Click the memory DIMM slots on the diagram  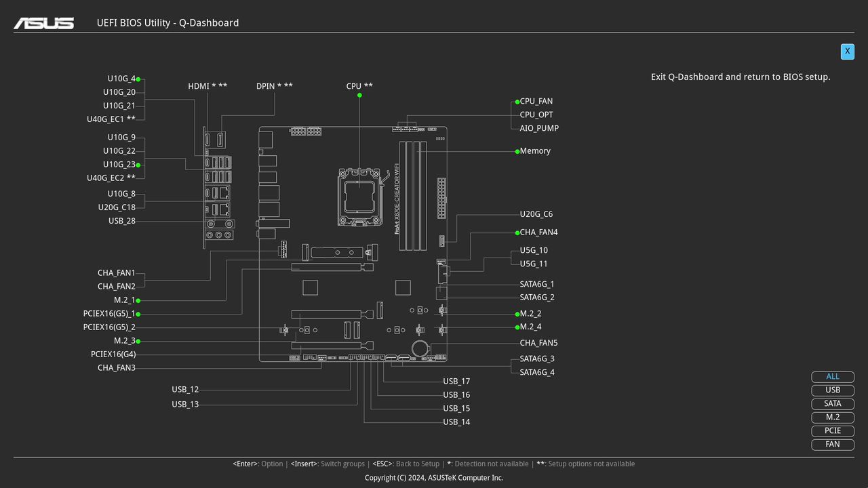(x=413, y=195)
